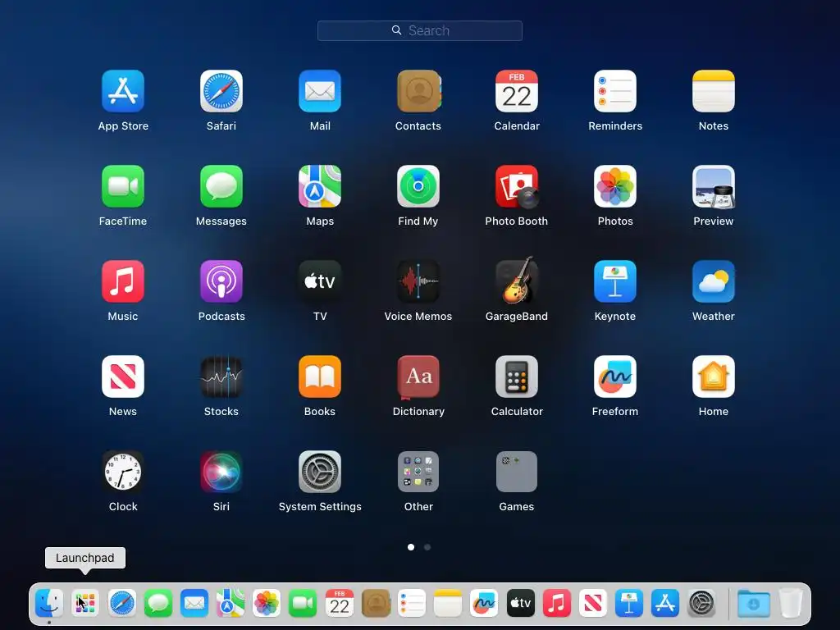Open Music in the Launchpad grid
Image resolution: width=840 pixels, height=630 pixels.
123,281
